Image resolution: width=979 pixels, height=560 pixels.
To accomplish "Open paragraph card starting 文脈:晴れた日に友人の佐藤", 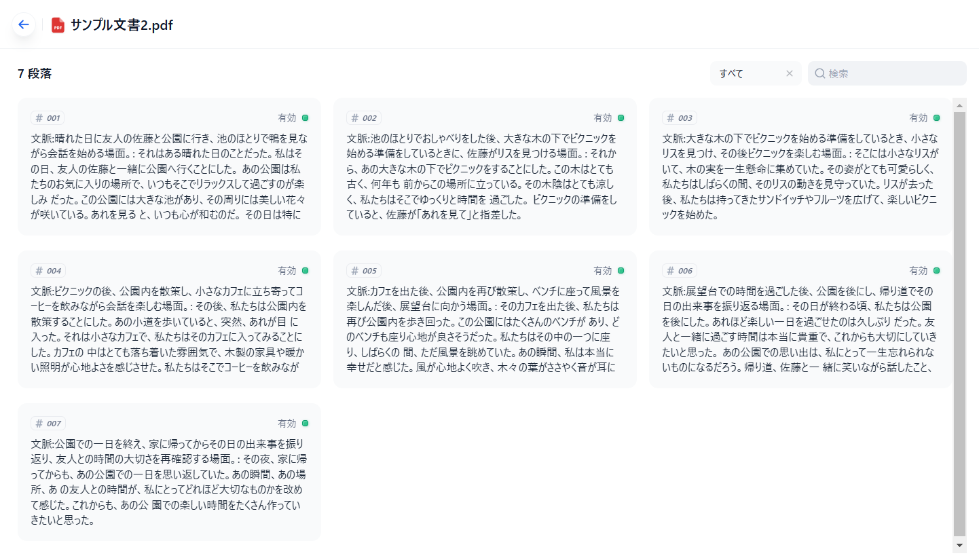I will tap(169, 167).
